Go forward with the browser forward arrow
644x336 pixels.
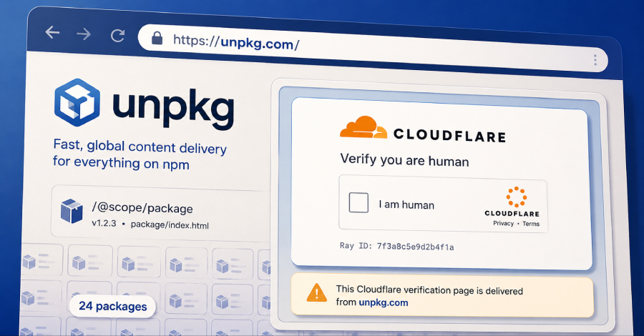[x=84, y=34]
